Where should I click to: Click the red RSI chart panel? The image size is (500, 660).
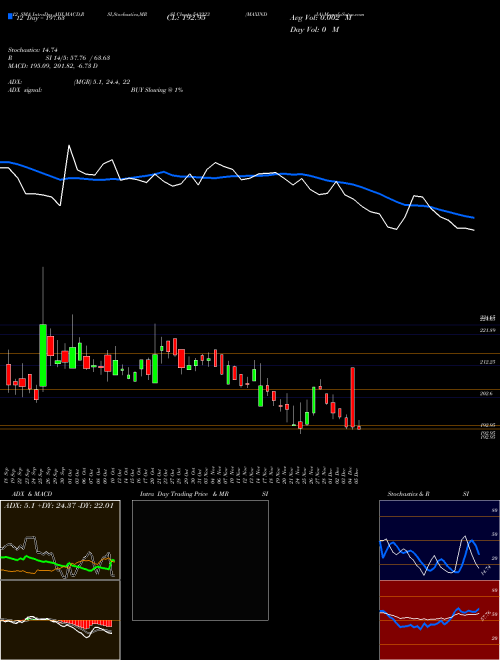pyautogui.click(x=439, y=620)
